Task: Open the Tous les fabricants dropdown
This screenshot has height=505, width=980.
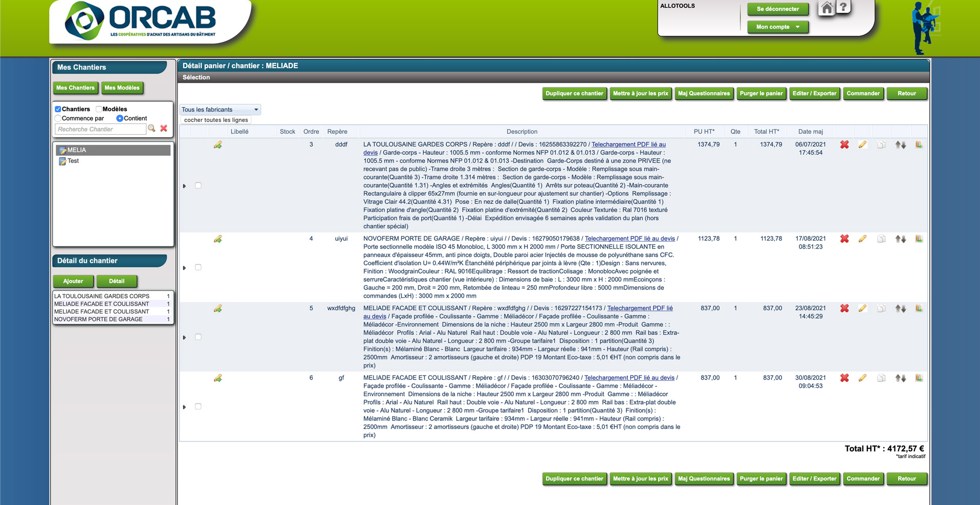Action: click(220, 109)
